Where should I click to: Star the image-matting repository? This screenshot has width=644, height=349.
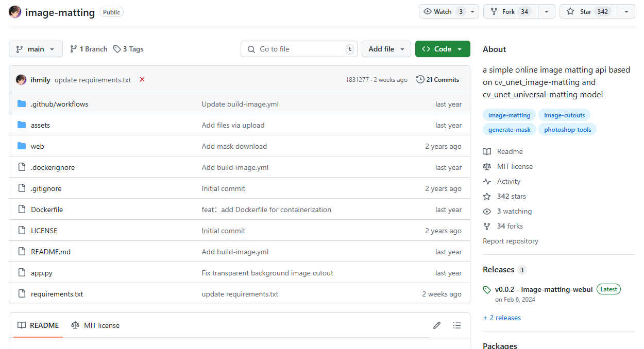tap(589, 11)
